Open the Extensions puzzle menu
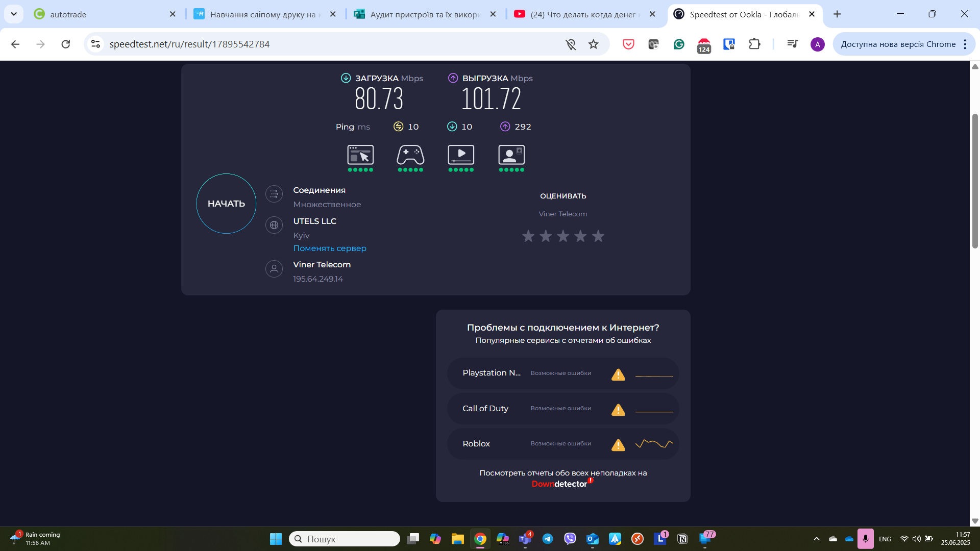This screenshot has height=551, width=980. coord(754,44)
